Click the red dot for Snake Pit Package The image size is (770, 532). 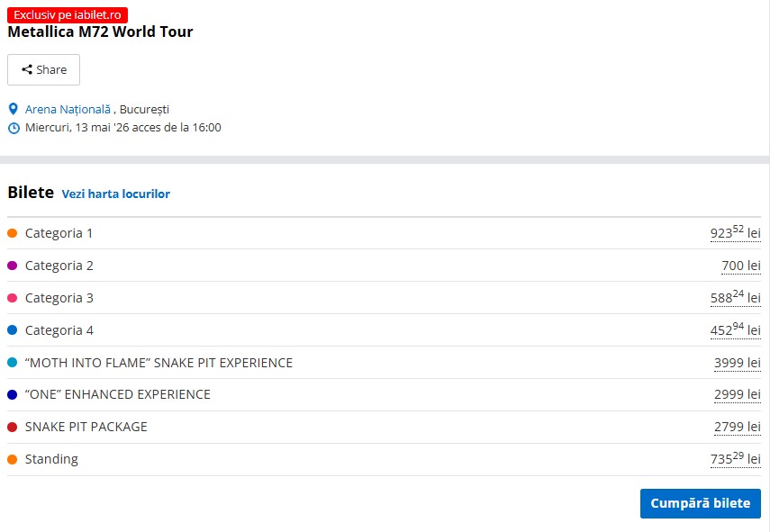click(13, 427)
